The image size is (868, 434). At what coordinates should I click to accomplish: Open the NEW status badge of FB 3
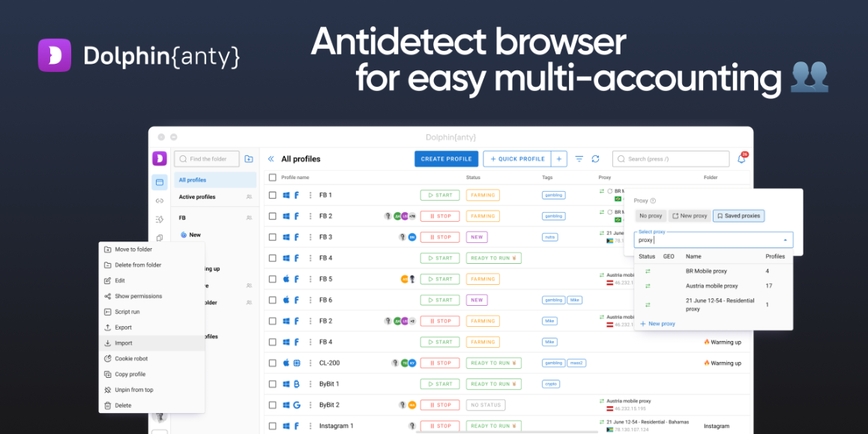[477, 237]
